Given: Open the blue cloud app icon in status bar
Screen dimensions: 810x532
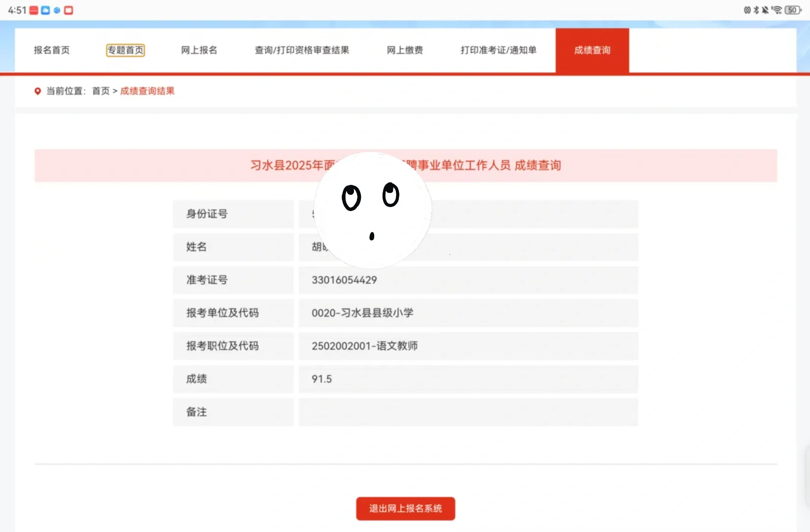Looking at the screenshot, I should tap(45, 10).
